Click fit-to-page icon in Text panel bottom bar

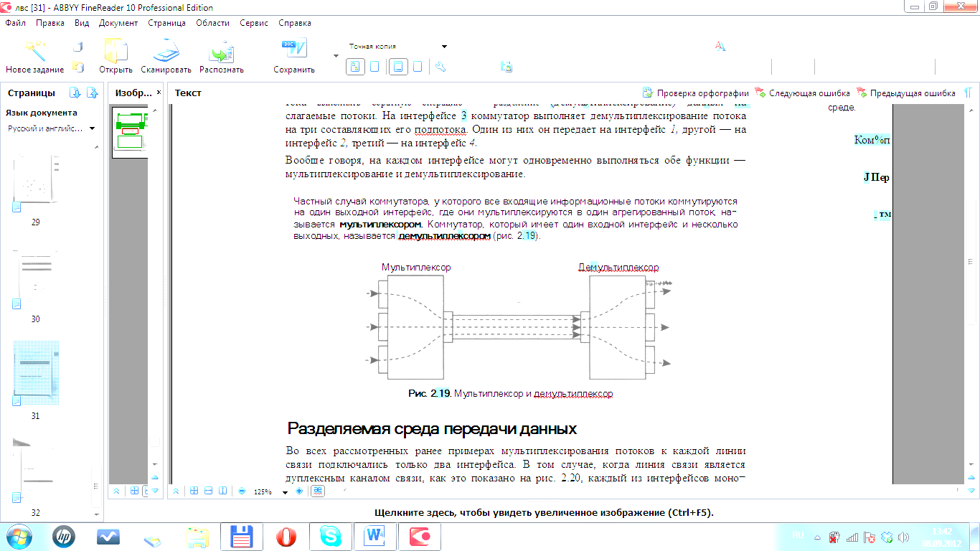pyautogui.click(x=194, y=491)
